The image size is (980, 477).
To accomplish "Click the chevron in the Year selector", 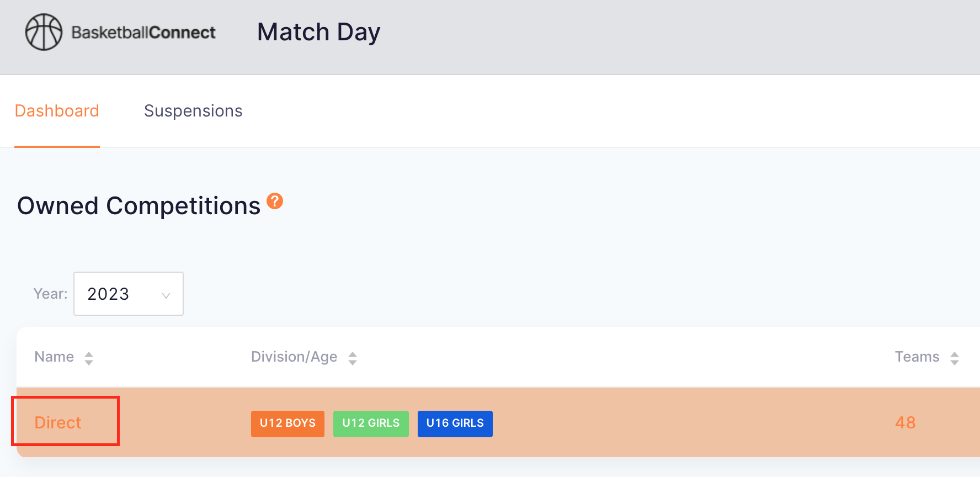I will click(x=166, y=295).
